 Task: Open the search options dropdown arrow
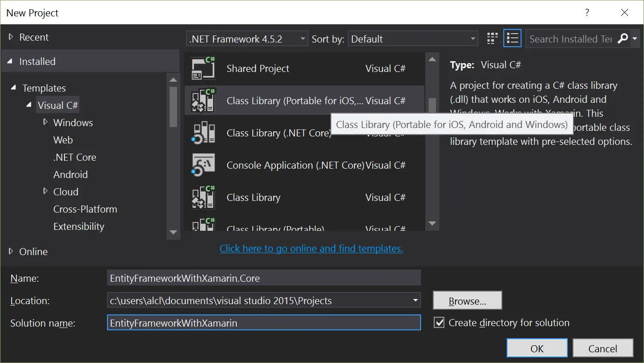[x=635, y=39]
